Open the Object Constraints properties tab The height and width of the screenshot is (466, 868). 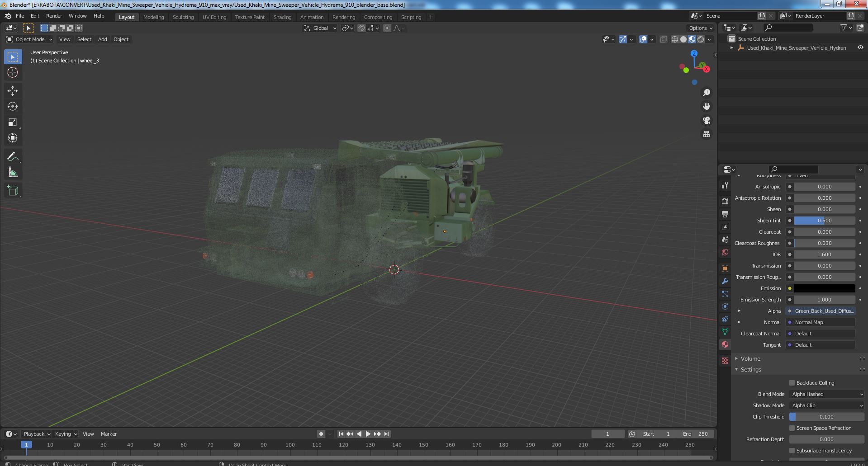(x=725, y=319)
